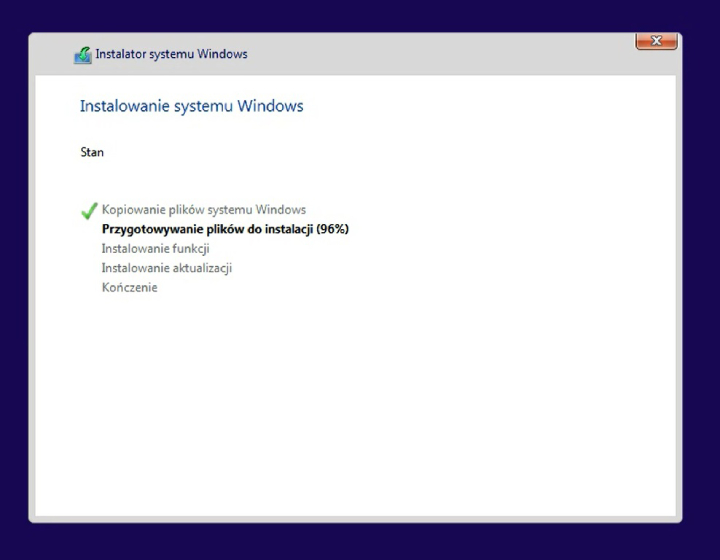This screenshot has width=720, height=560.
Task: Click the "Instalator systemu Windows" title text
Action: (171, 54)
